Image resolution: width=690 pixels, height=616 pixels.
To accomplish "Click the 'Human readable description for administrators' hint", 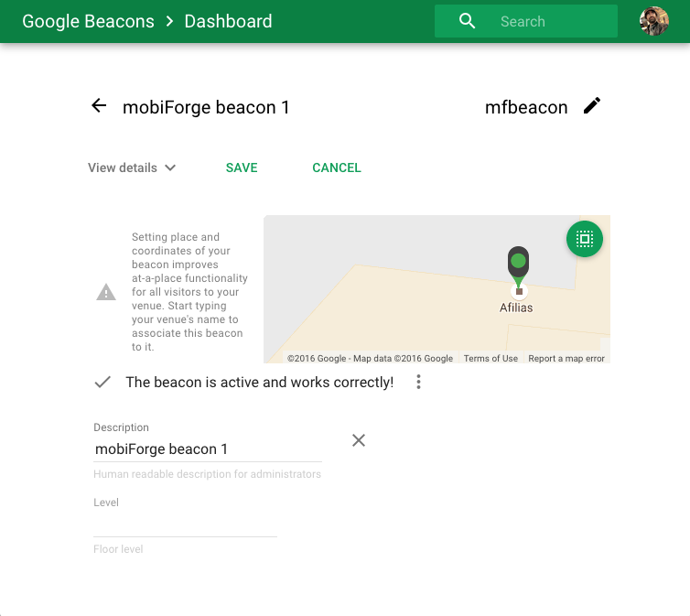I will tap(207, 474).
